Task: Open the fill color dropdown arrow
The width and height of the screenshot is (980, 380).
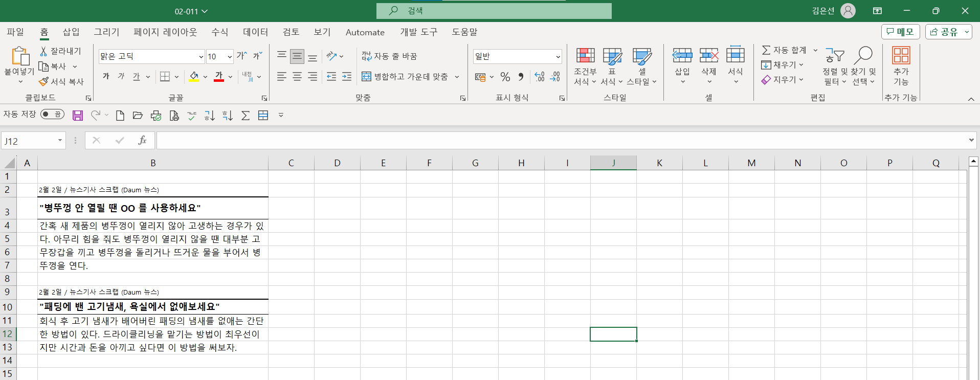Action: point(205,77)
